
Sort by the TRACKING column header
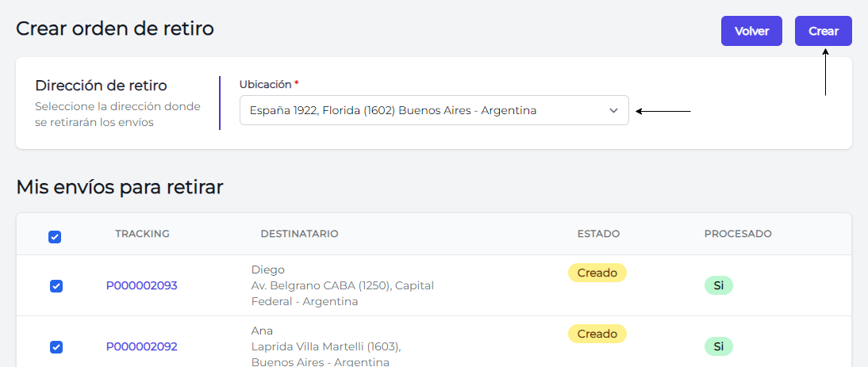point(142,234)
